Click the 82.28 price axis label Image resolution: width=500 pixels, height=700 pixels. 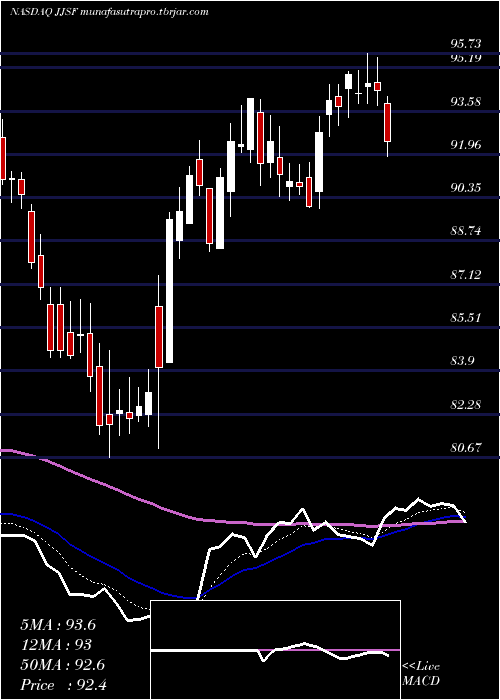(466, 404)
